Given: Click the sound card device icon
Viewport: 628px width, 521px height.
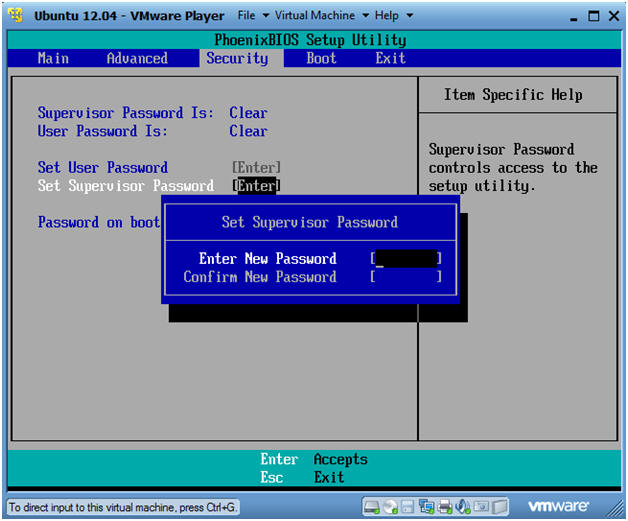Looking at the screenshot, I should pos(463,507).
